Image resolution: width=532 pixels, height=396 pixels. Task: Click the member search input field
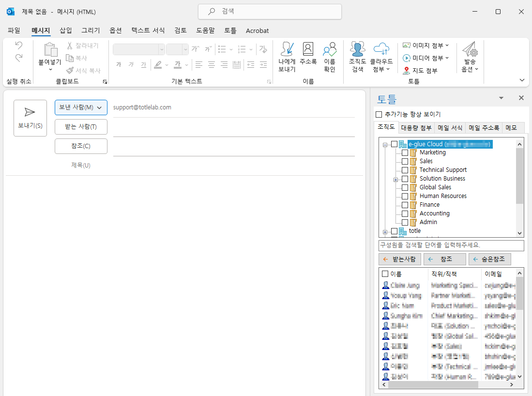point(451,245)
